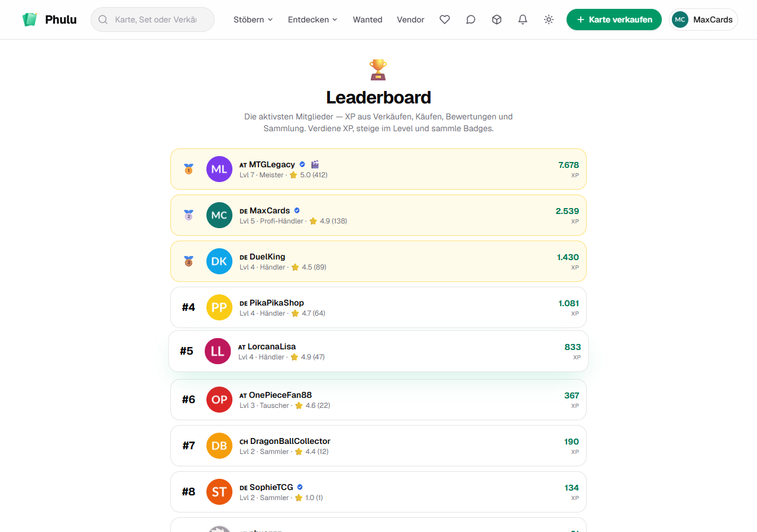Click the 833 XP value
Viewport: 757px width, 532px height.
[572, 347]
